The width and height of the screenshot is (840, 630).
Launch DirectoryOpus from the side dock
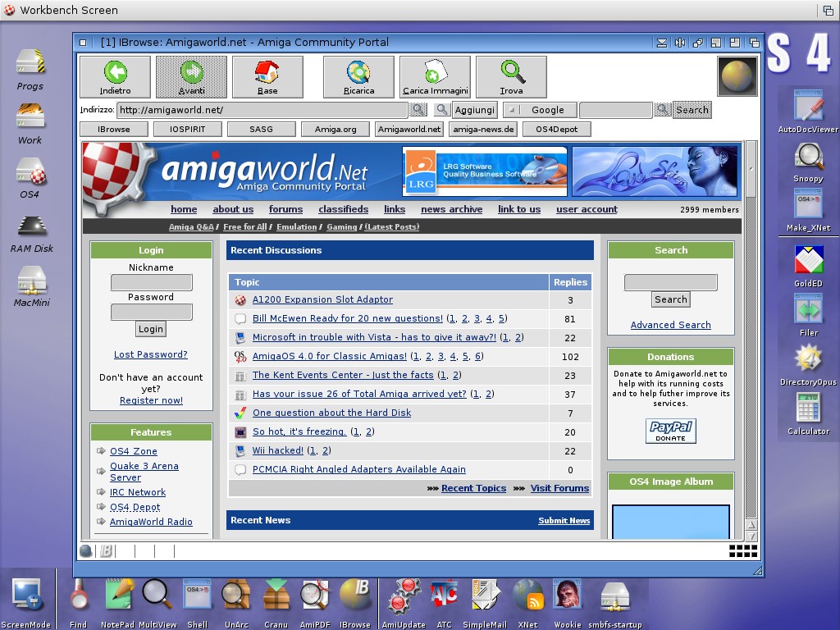coord(808,365)
